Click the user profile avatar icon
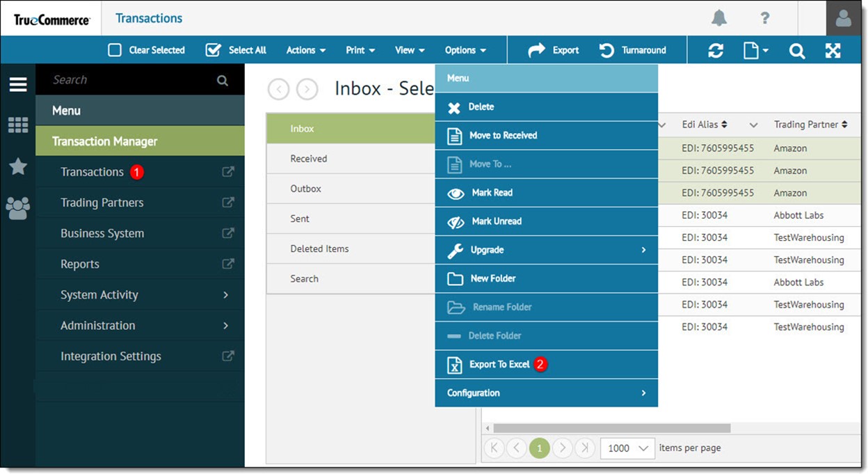The height and width of the screenshot is (474, 868). tap(843, 18)
